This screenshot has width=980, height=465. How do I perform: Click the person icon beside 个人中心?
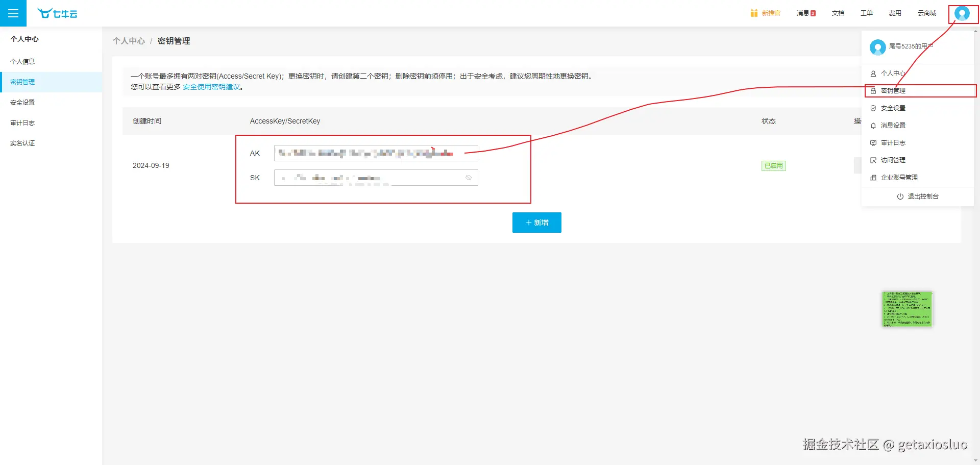873,74
